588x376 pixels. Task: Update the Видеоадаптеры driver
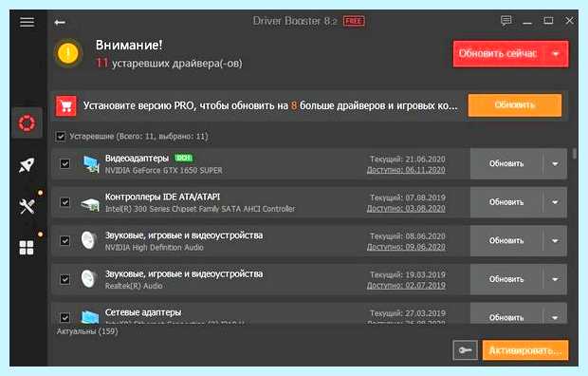(506, 163)
